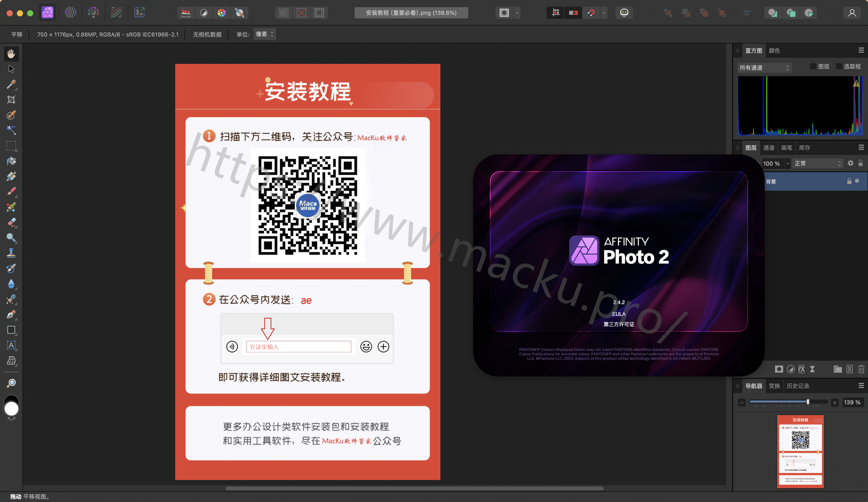Enable the 选取框 checkbox in histogram
Image resolution: width=868 pixels, height=502 pixels.
(839, 66)
